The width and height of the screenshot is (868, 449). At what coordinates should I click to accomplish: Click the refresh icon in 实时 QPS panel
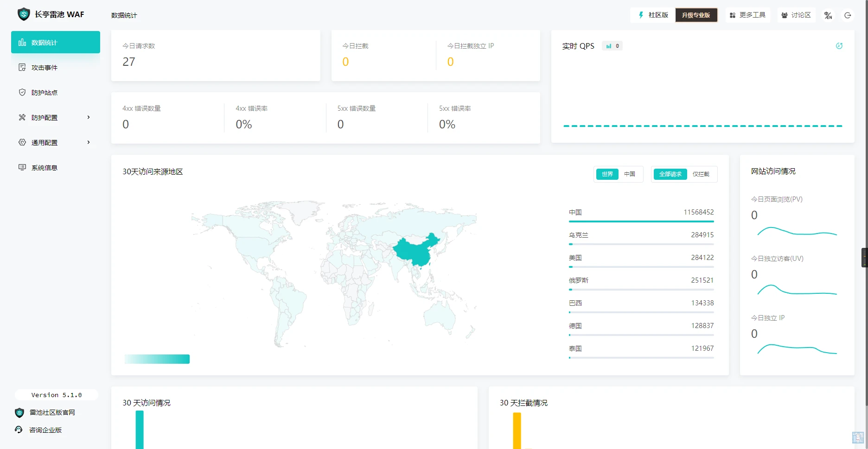click(839, 46)
